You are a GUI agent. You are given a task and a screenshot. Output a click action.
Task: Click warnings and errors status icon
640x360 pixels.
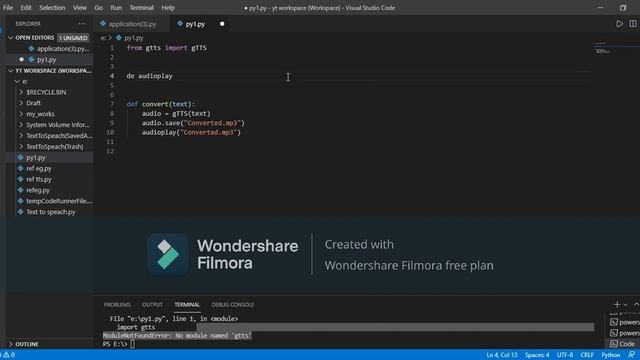pos(8,355)
